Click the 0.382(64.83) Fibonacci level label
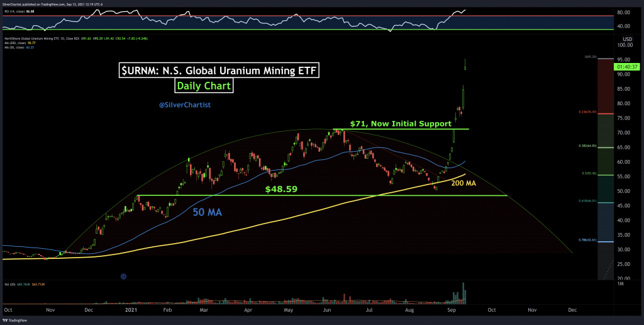Image resolution: width=644 pixels, height=325 pixels. 589,145
